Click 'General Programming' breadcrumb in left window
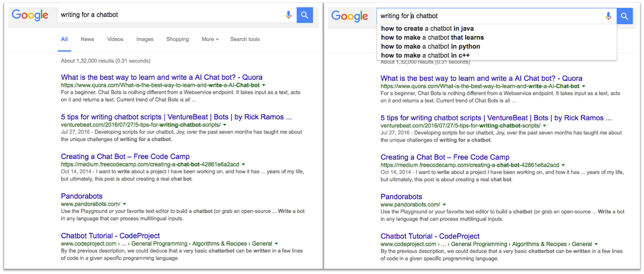Viewport: 644px width, 274px height. coord(159,244)
